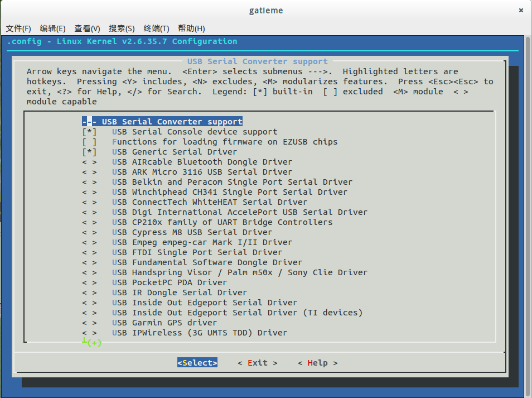Toggle ARK Micro 3116 driver state box
The width and height of the screenshot is (532, 398).
click(89, 172)
